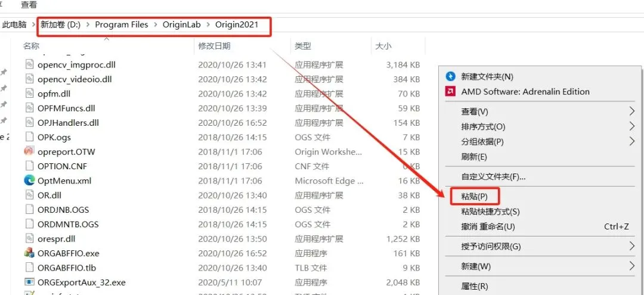This screenshot has width=644, height=295.
Task: Click the ORGExportAux_32.exe application icon
Action: click(x=29, y=282)
